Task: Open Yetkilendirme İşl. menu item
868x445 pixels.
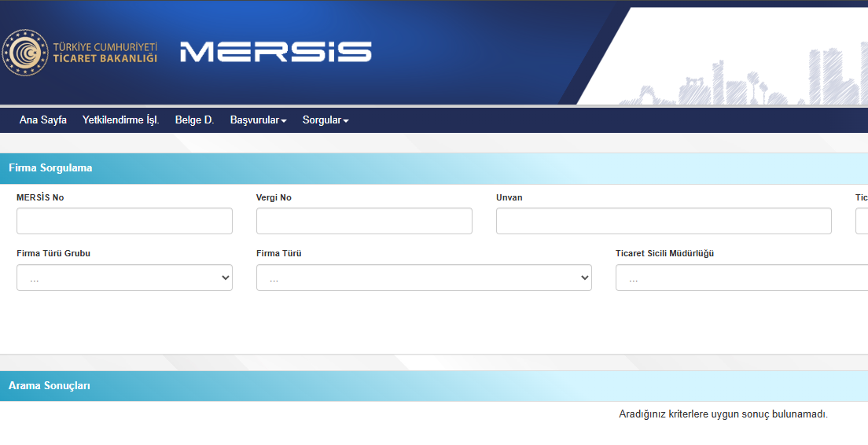Action: click(x=120, y=120)
